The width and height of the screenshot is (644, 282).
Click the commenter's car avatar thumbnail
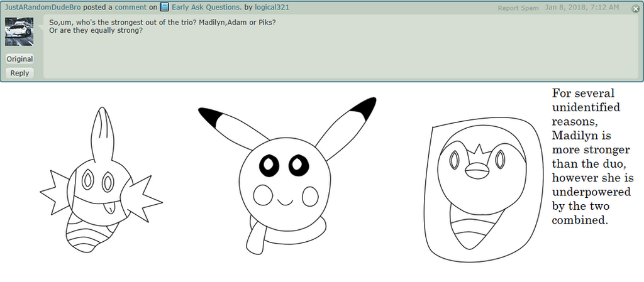point(19,31)
